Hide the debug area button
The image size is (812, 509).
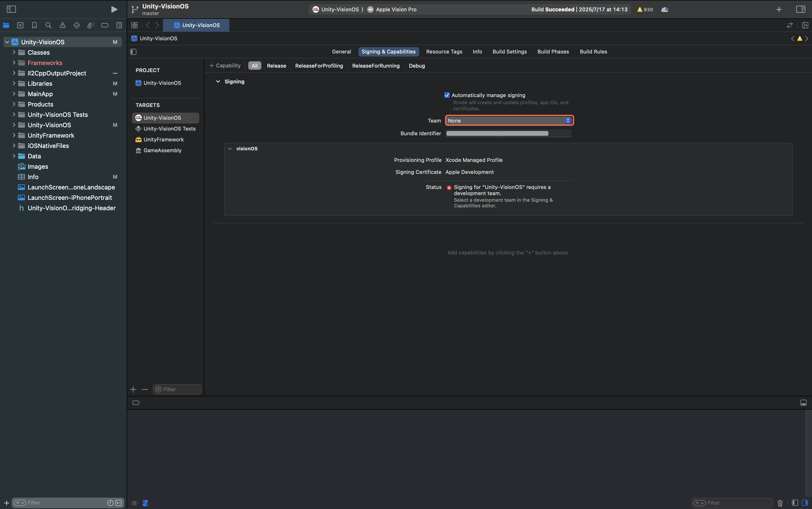tap(803, 403)
